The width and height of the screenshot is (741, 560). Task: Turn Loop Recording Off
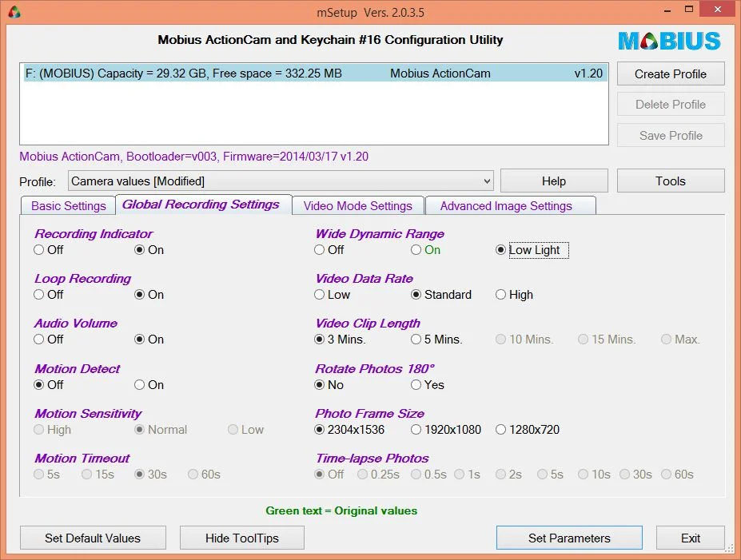click(x=49, y=295)
